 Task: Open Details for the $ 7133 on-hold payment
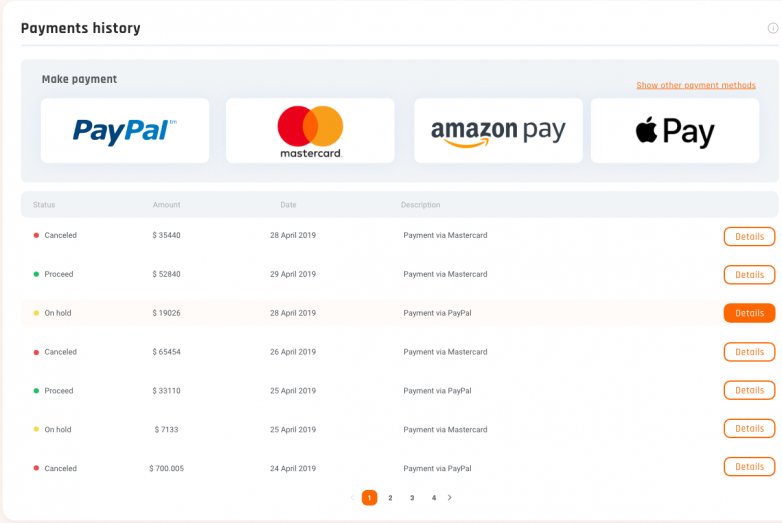(749, 428)
